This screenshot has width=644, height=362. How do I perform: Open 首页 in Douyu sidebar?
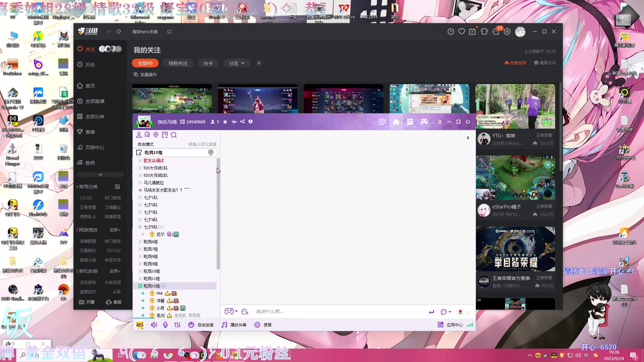click(x=86, y=86)
